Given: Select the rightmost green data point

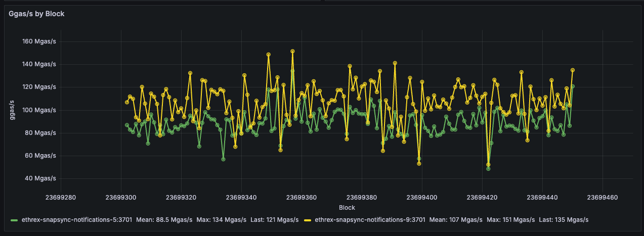Looking at the screenshot, I should [573, 86].
